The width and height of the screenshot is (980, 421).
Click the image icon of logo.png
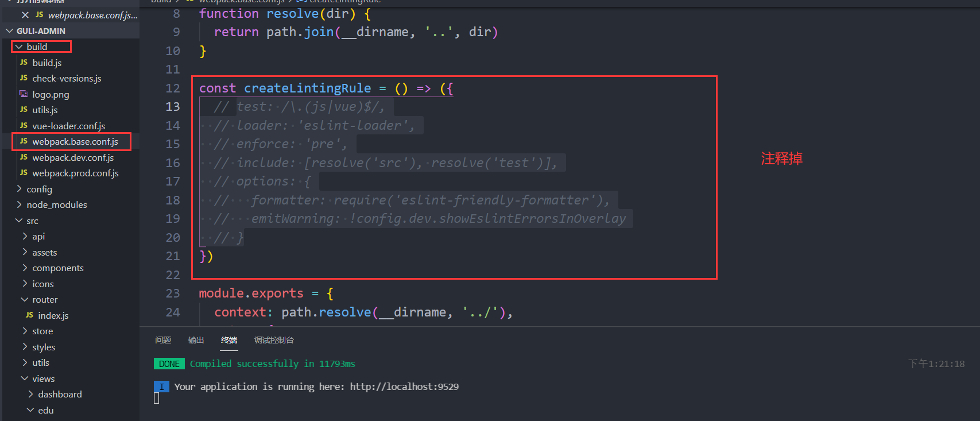(x=24, y=94)
